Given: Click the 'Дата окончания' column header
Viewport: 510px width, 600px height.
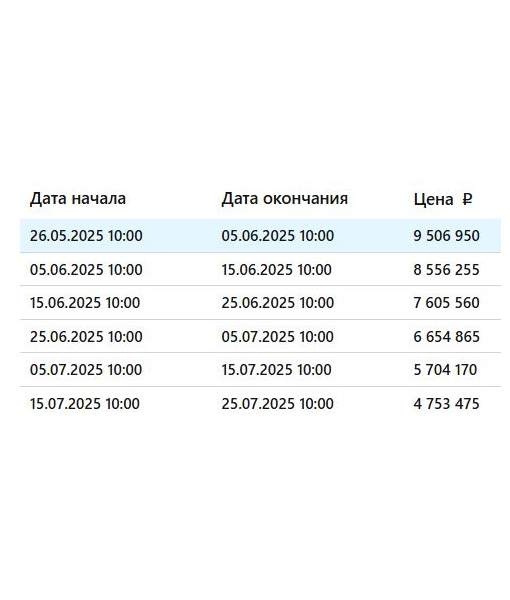Looking at the screenshot, I should point(285,199).
